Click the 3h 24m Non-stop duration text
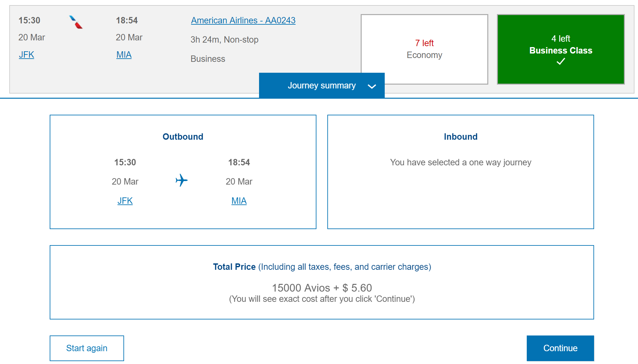The width and height of the screenshot is (638, 364). coord(224,40)
